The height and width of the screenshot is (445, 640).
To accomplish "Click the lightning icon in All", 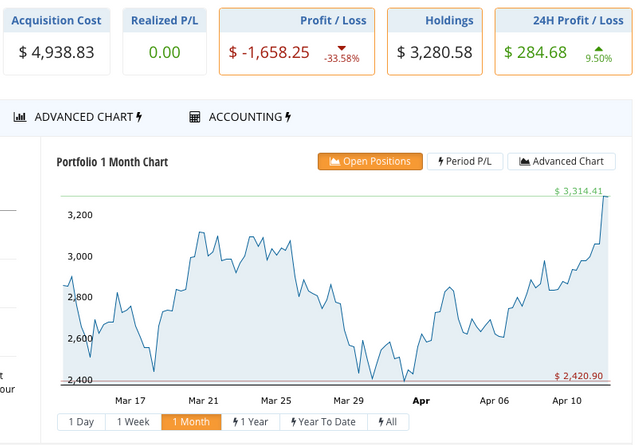I will [381, 422].
